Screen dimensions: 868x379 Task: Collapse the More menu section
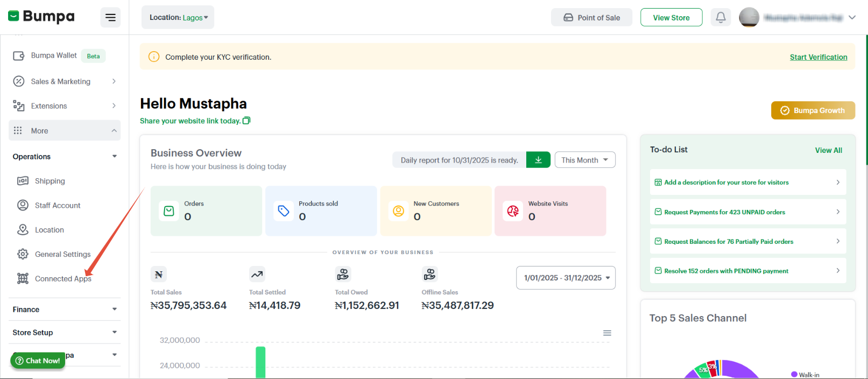[65, 130]
